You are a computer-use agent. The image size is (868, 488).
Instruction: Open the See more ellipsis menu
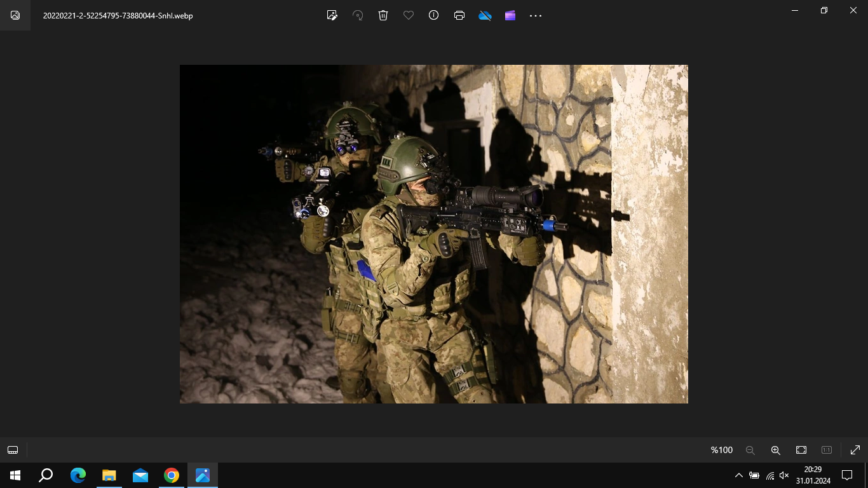[536, 15]
